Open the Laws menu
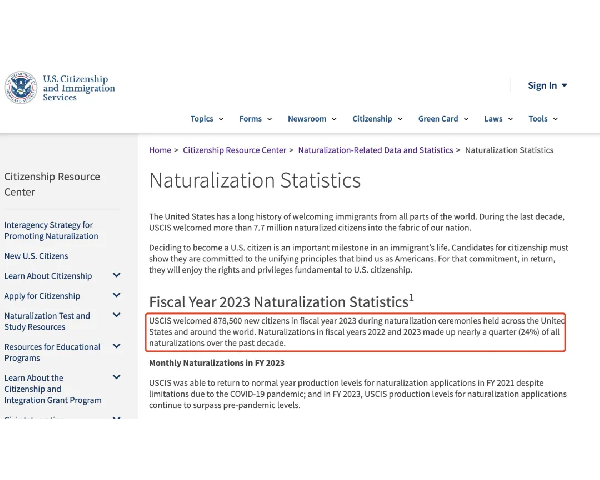Viewport: 600px width, 480px height. (498, 119)
